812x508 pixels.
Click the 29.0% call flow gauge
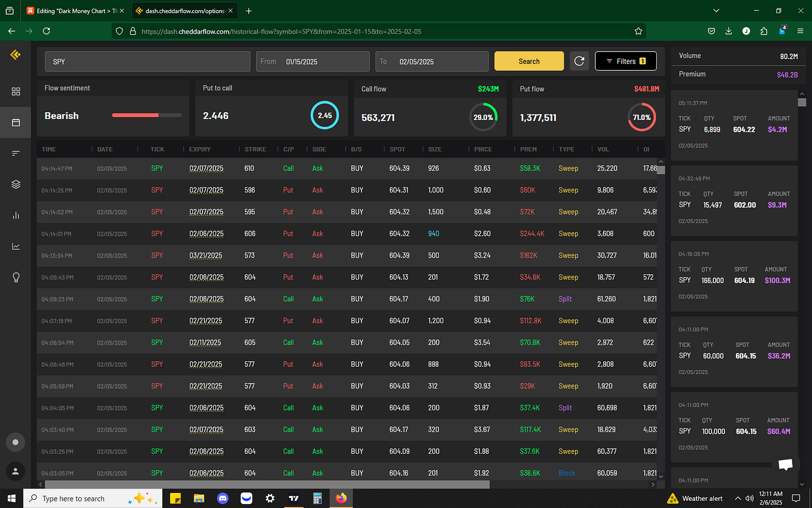click(x=483, y=117)
